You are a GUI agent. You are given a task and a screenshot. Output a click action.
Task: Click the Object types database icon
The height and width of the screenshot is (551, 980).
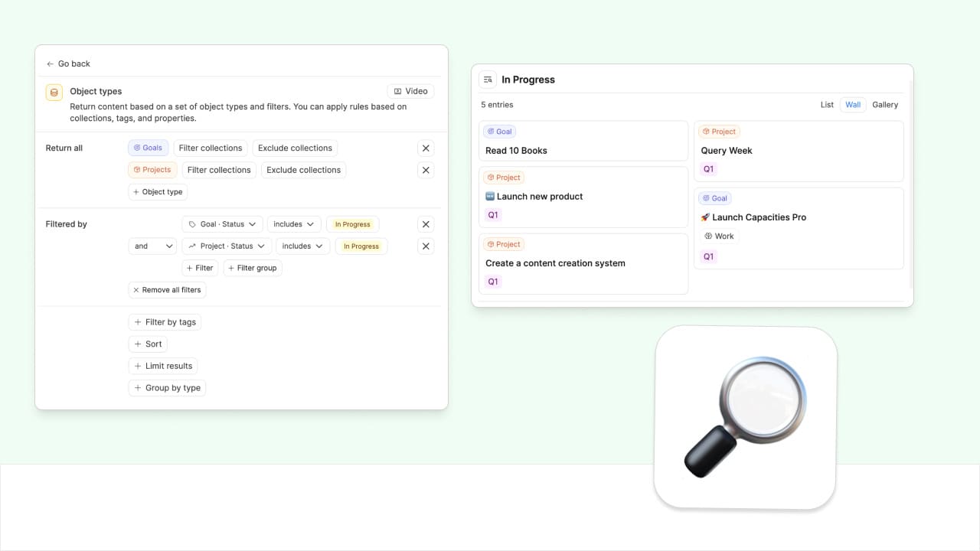click(54, 92)
